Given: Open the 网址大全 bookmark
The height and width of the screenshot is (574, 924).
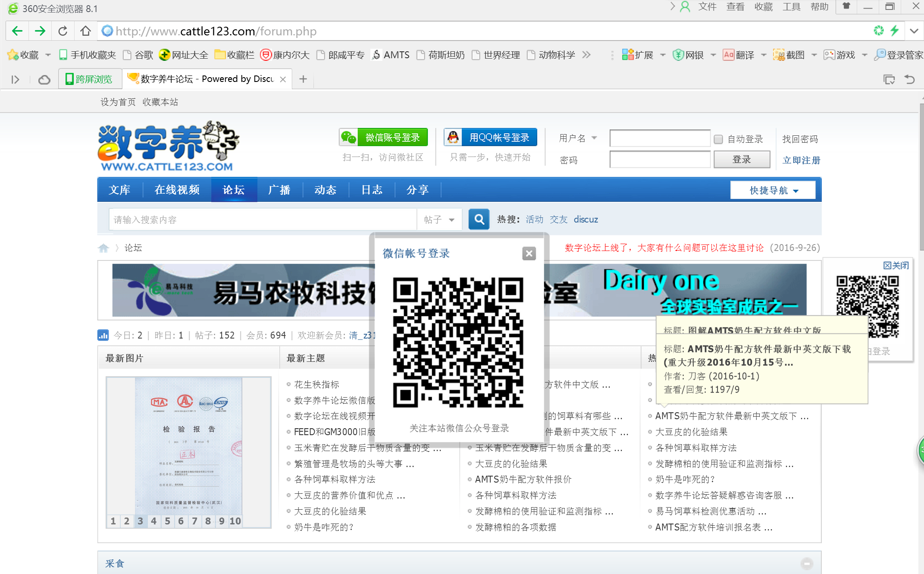Looking at the screenshot, I should [183, 55].
